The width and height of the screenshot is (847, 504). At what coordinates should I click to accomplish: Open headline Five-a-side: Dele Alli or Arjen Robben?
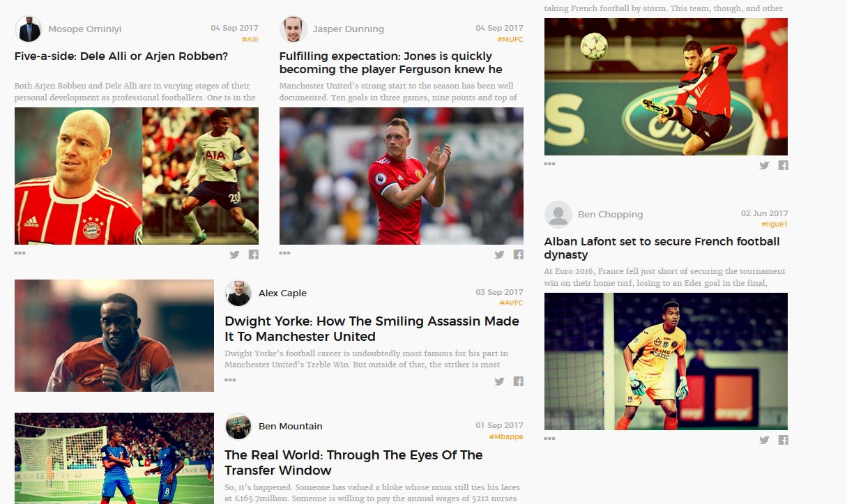tap(121, 56)
